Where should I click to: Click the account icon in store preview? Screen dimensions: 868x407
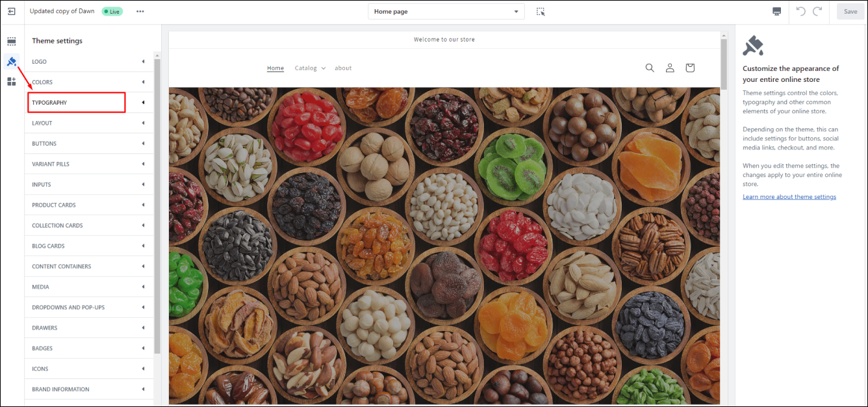(670, 68)
